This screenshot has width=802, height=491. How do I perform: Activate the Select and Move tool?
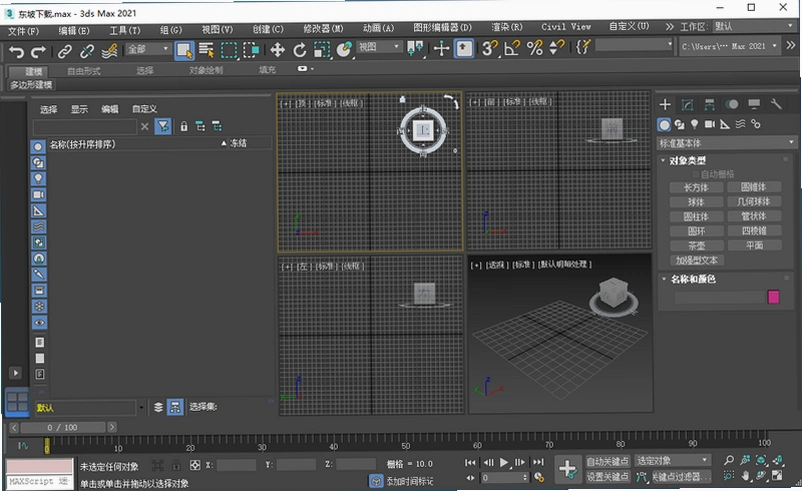[277, 50]
